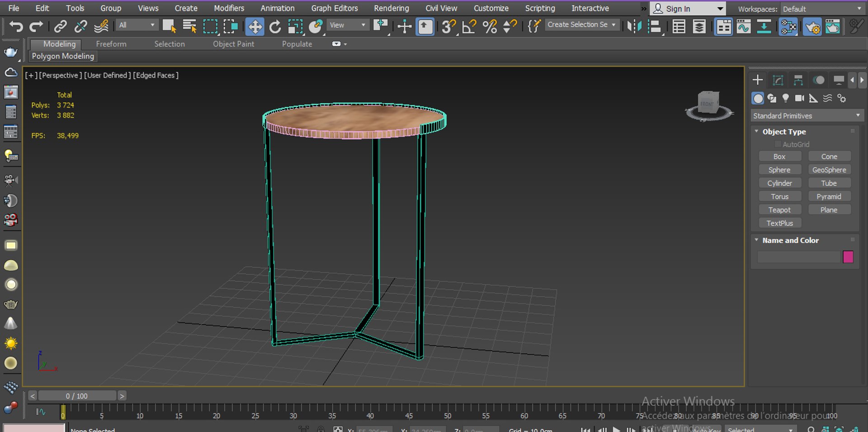Open the Modify panel tab icon
868x432 pixels.
[778, 81]
